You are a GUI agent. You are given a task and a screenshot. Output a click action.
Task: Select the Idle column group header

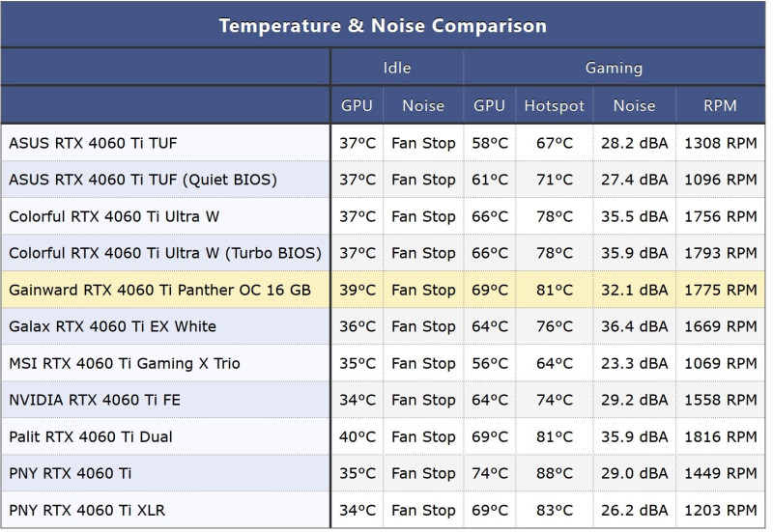click(x=397, y=68)
